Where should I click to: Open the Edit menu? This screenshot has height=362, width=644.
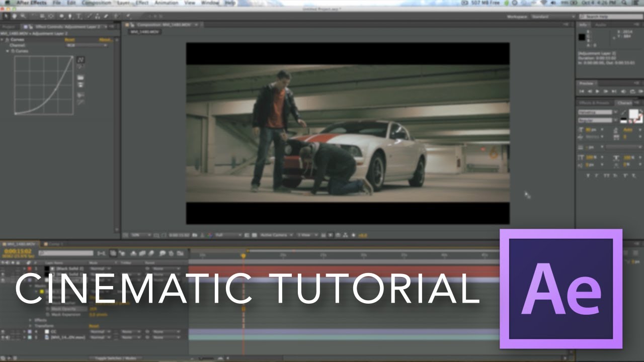coord(71,3)
